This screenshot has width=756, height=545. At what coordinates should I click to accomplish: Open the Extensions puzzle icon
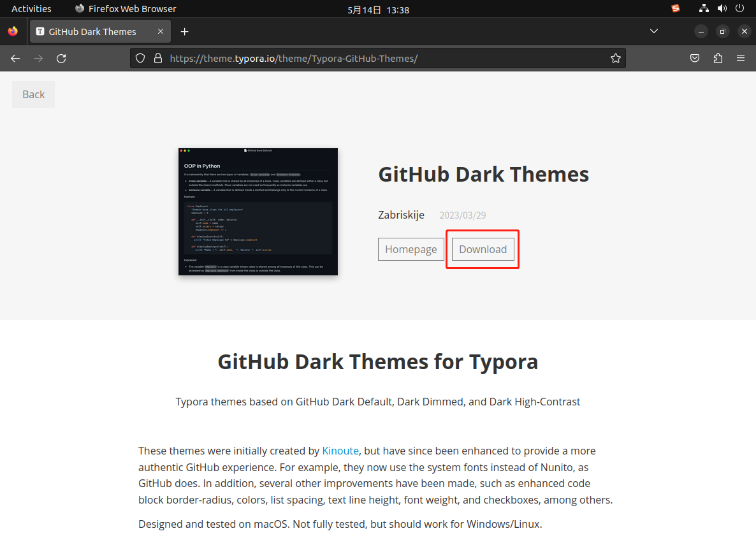(718, 59)
